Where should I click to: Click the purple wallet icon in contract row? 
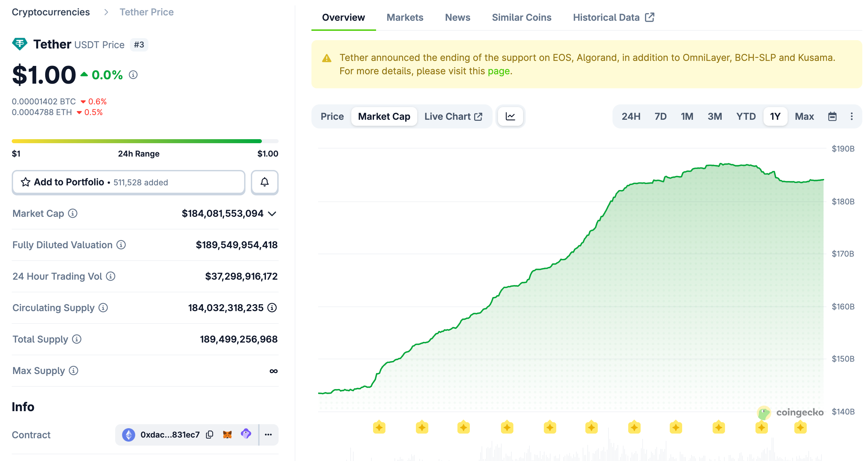tap(246, 434)
